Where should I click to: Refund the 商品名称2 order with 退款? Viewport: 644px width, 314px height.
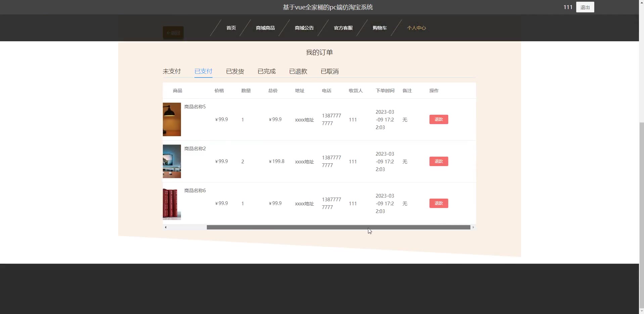click(x=439, y=161)
